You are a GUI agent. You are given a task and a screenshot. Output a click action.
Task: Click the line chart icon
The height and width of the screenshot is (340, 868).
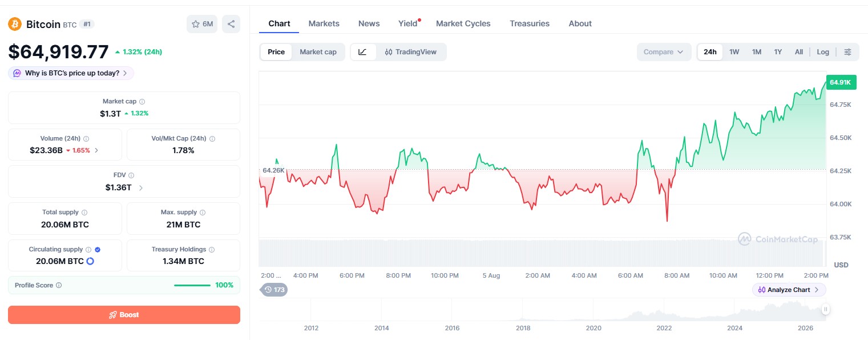point(363,52)
